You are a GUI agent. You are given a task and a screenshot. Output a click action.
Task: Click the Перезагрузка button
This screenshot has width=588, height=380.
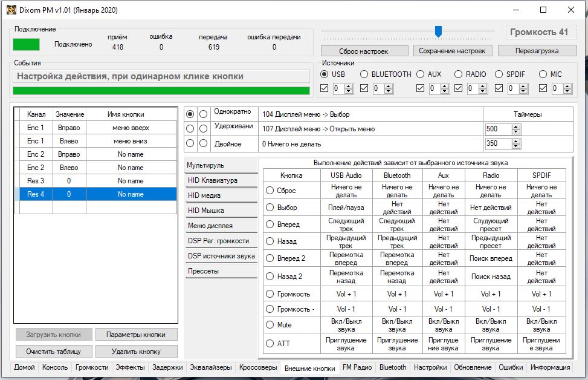pos(537,51)
